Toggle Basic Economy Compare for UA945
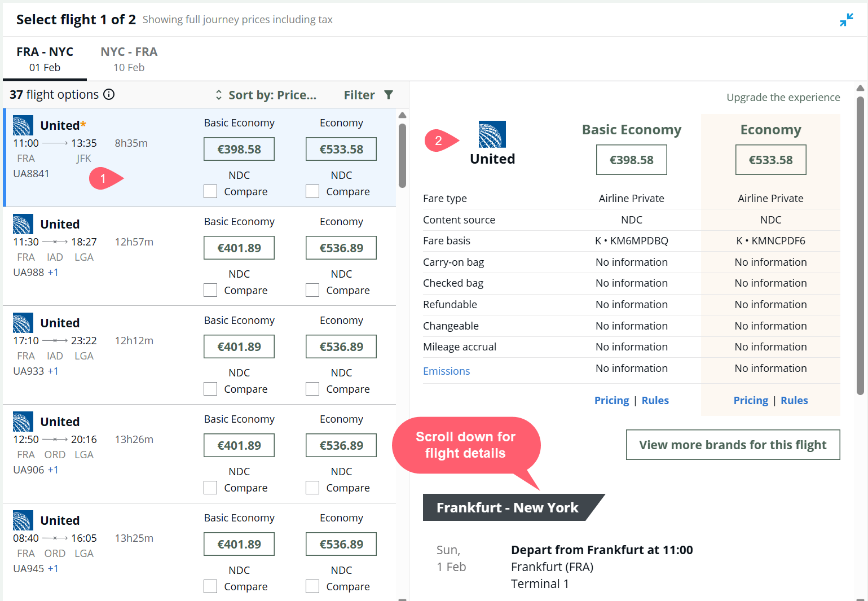This screenshot has width=868, height=601. point(210,586)
